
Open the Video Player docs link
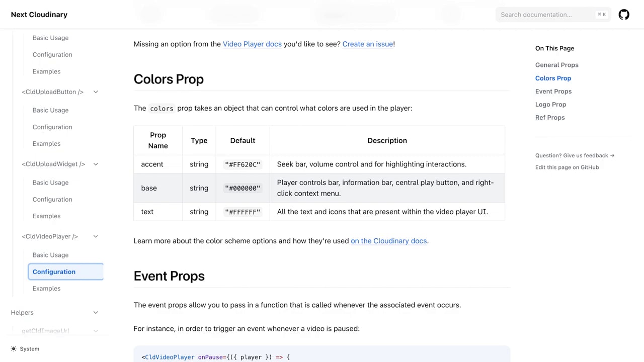252,44
